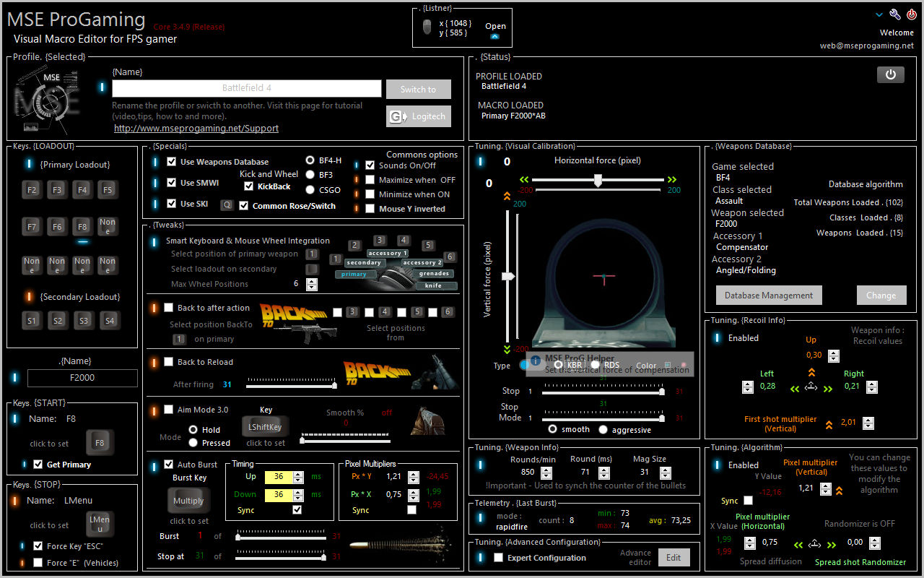Click the Vertical force slider handle

(508, 276)
